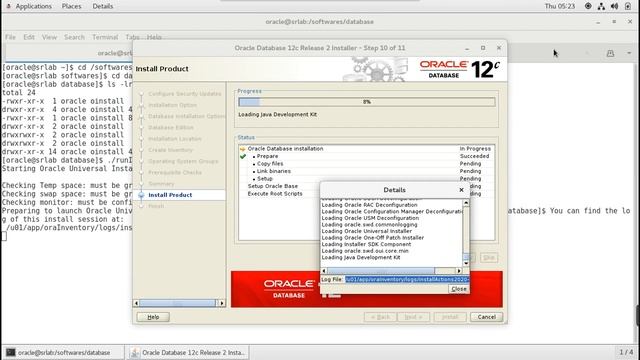The width and height of the screenshot is (640, 360).
Task: Click the Setup Oracle Base row
Action: click(273, 186)
